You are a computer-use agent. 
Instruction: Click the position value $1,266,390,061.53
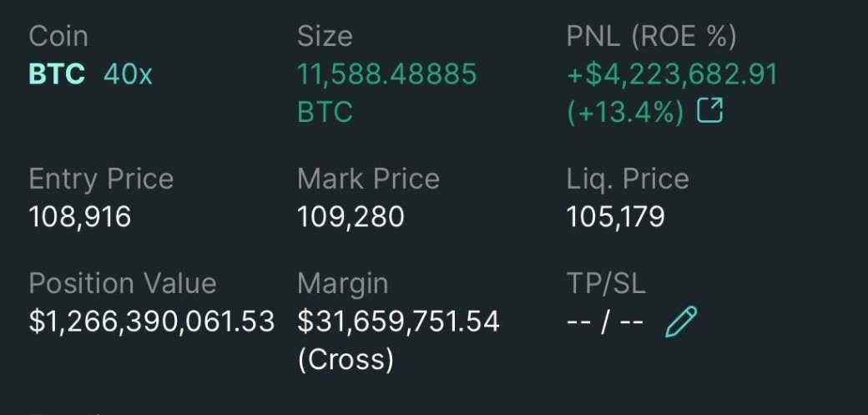152,321
